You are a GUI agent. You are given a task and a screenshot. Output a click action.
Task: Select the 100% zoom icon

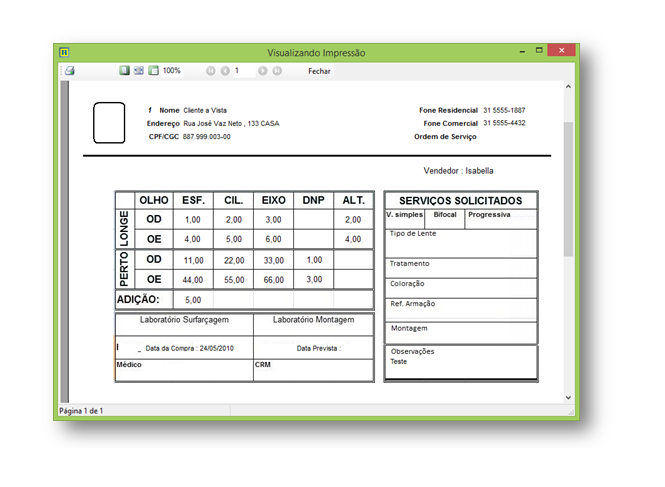pyautogui.click(x=153, y=71)
